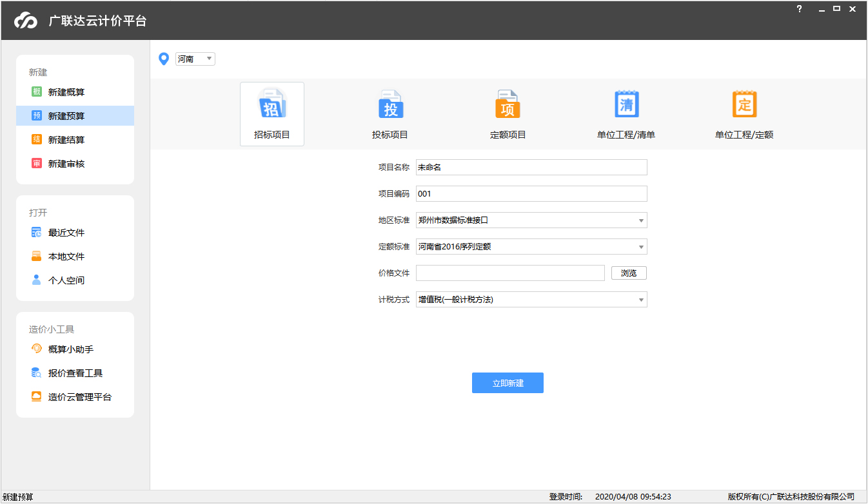
Task: Click the 浏览 browse button
Action: tap(629, 273)
